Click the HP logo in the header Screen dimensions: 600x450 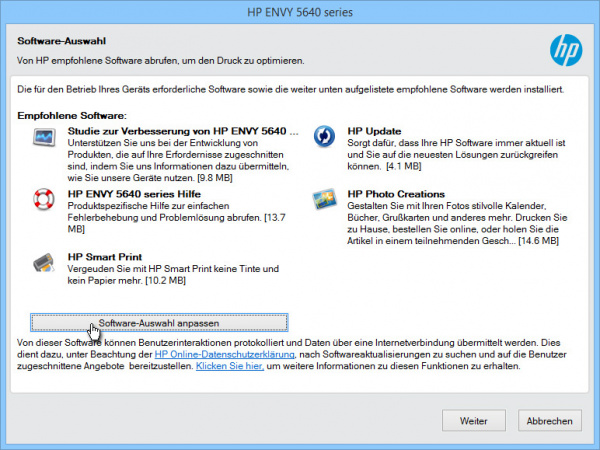[563, 47]
